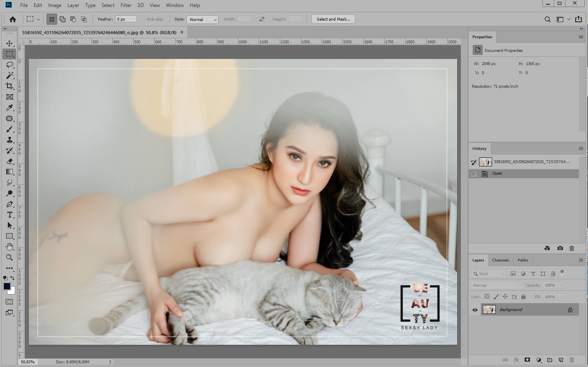The width and height of the screenshot is (588, 367).
Task: Select the Lasso tool
Action: (x=9, y=65)
